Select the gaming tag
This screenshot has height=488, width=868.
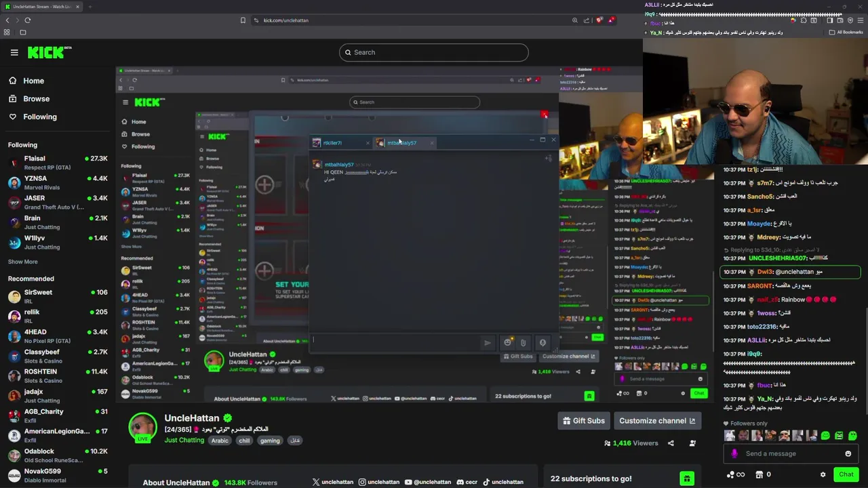coord(269,441)
